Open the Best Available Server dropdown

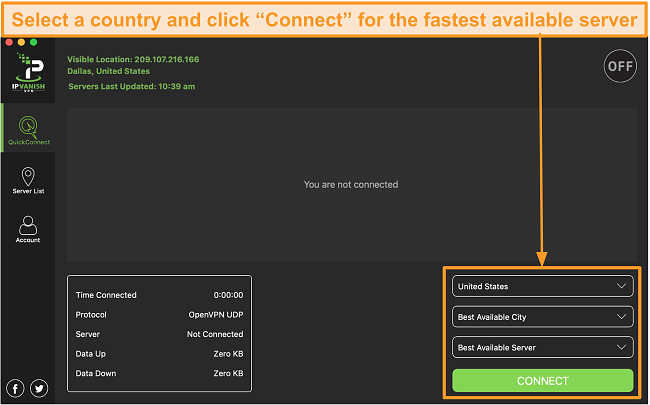542,347
